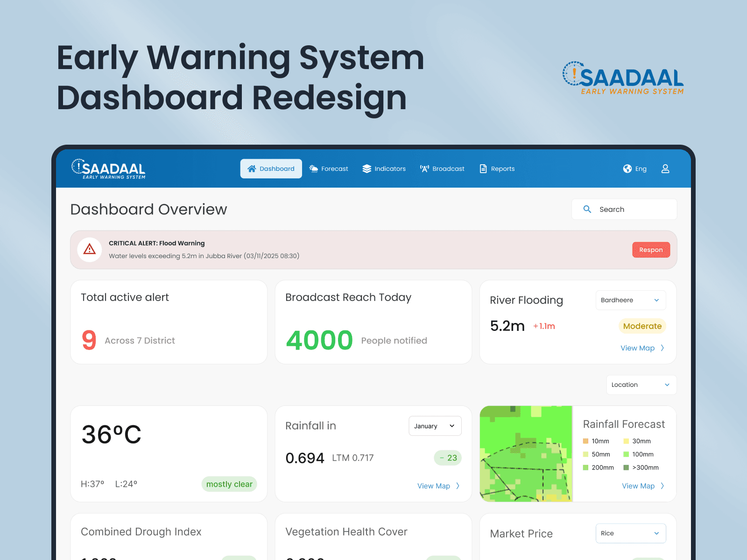Click the Indicators layers icon

[x=367, y=168]
